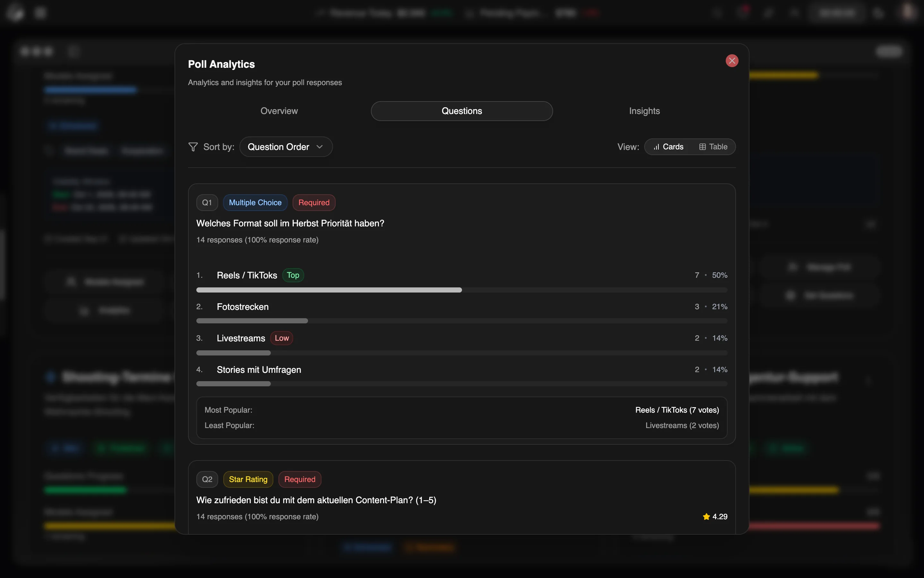
Task: Click the Multiple Choice tag
Action: pos(255,203)
